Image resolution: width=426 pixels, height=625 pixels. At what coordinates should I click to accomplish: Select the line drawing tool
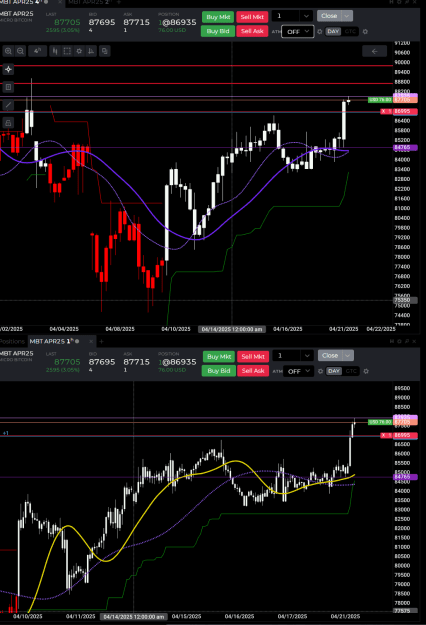pos(8,105)
